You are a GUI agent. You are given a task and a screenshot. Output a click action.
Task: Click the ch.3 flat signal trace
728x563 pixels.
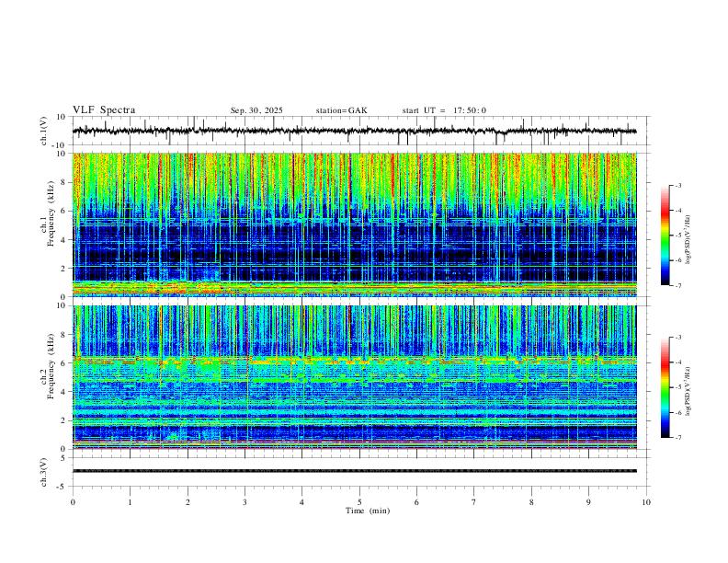tap(355, 471)
